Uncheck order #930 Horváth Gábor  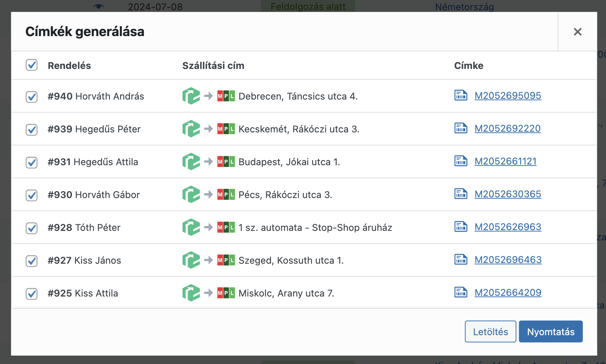pos(32,195)
